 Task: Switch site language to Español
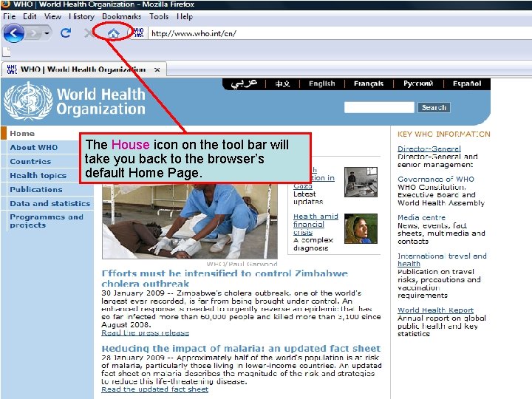(467, 83)
